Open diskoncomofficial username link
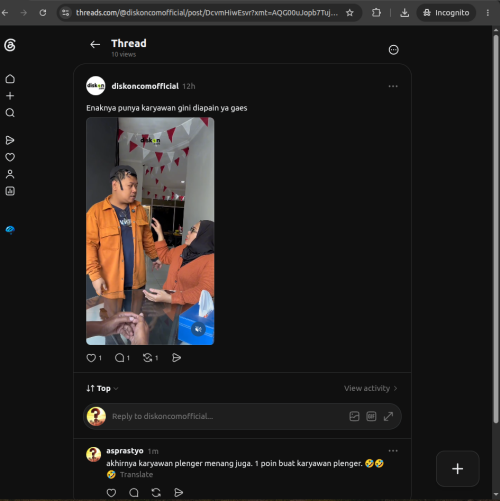The image size is (500, 501). pos(145,86)
